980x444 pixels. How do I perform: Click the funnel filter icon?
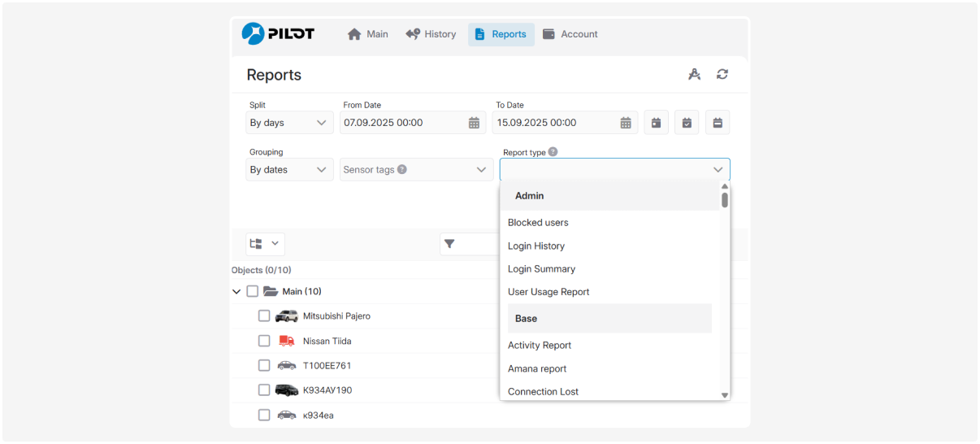click(449, 244)
